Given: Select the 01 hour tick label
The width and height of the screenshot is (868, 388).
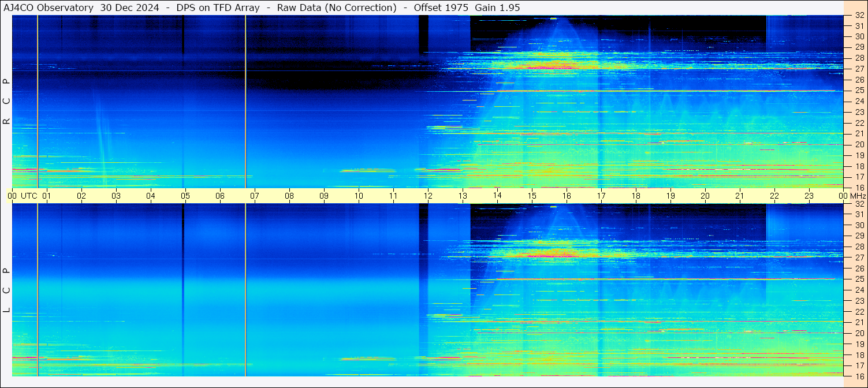Looking at the screenshot, I should (47, 196).
